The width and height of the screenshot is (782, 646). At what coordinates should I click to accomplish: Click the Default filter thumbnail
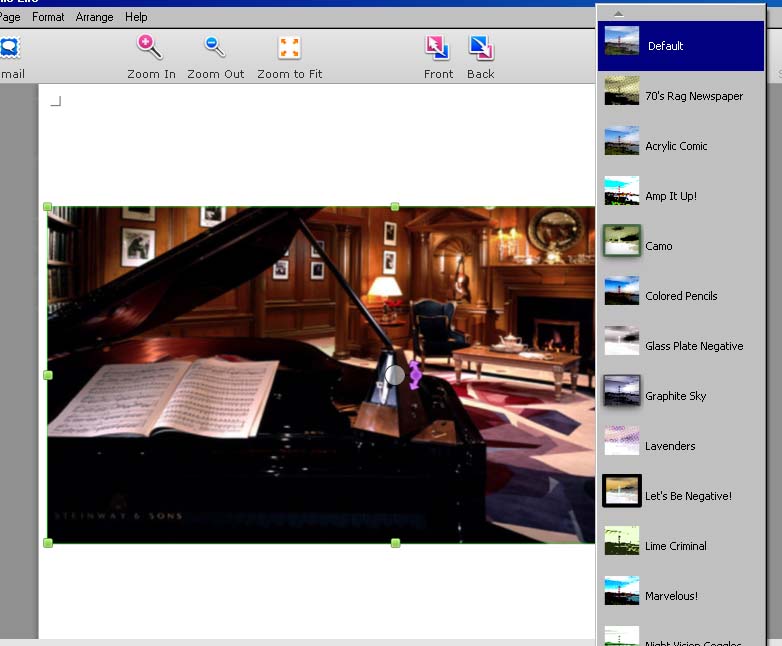coord(621,40)
